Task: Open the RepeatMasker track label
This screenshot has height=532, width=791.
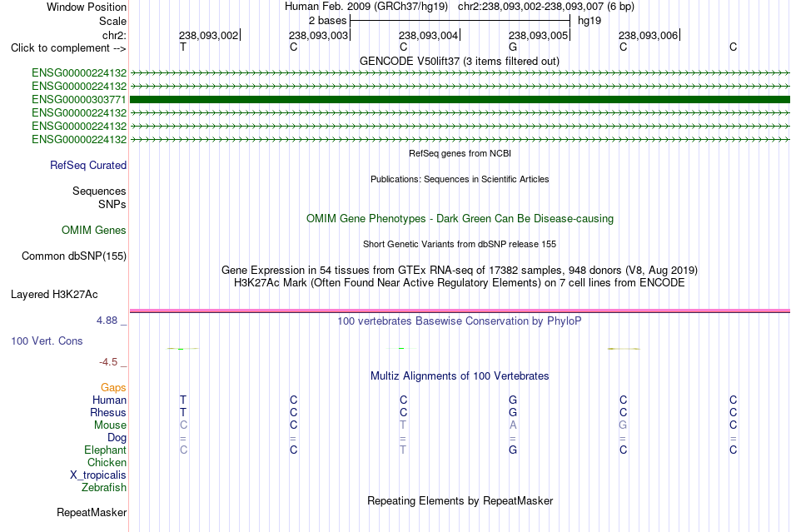Action: pyautogui.click(x=92, y=513)
